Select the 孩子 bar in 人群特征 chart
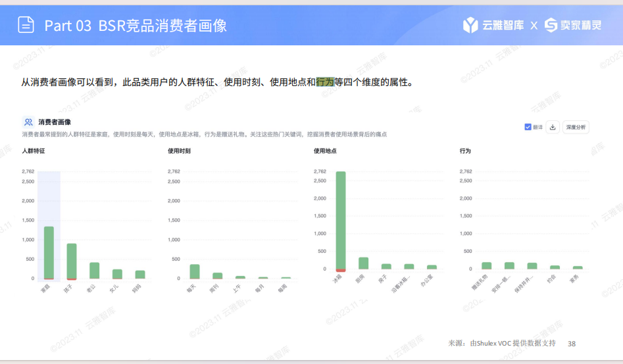Screen dimensions: 623x364 click(72, 262)
